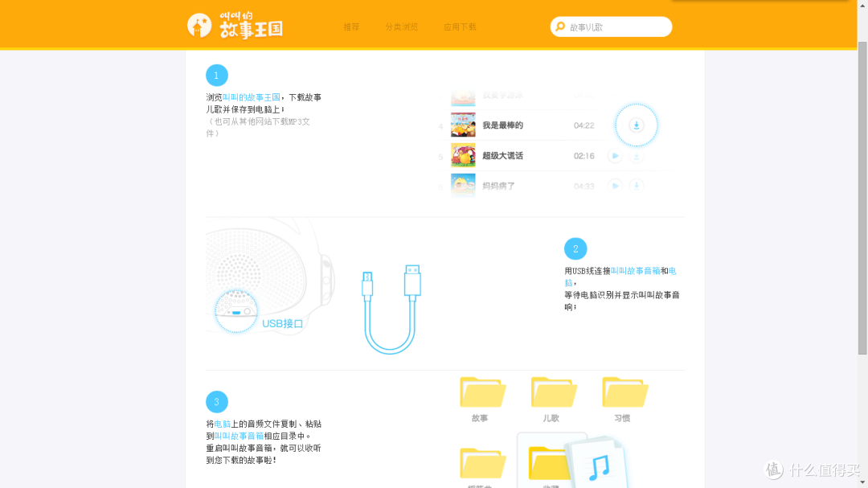Follow the 叫叫的故事王国 link in step 1

[x=252, y=97]
